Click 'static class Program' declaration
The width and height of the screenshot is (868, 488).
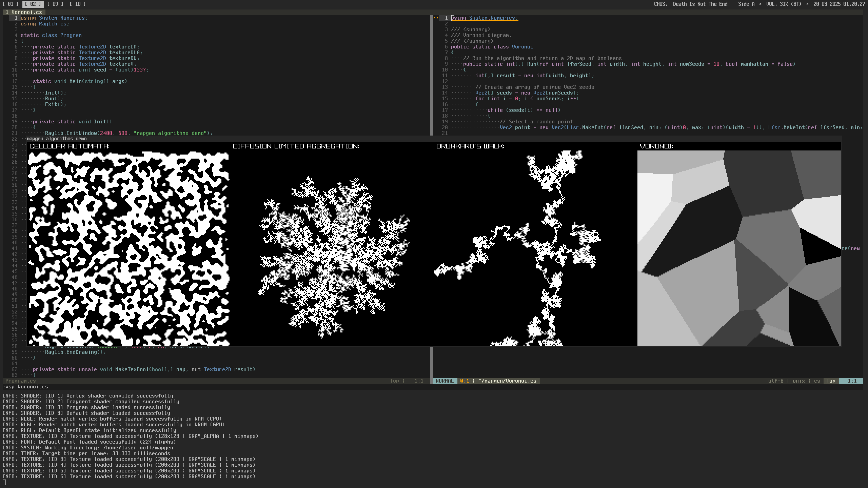point(51,35)
